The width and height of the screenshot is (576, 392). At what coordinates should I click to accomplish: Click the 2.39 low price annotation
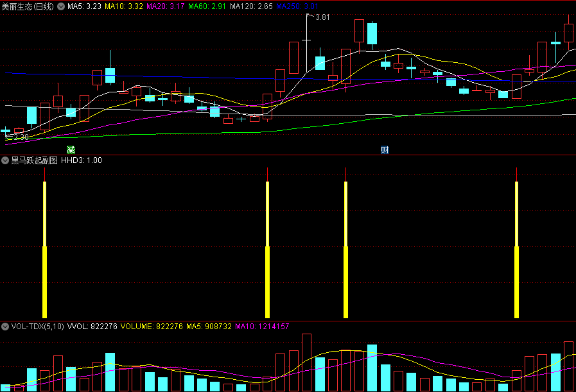pyautogui.click(x=21, y=137)
